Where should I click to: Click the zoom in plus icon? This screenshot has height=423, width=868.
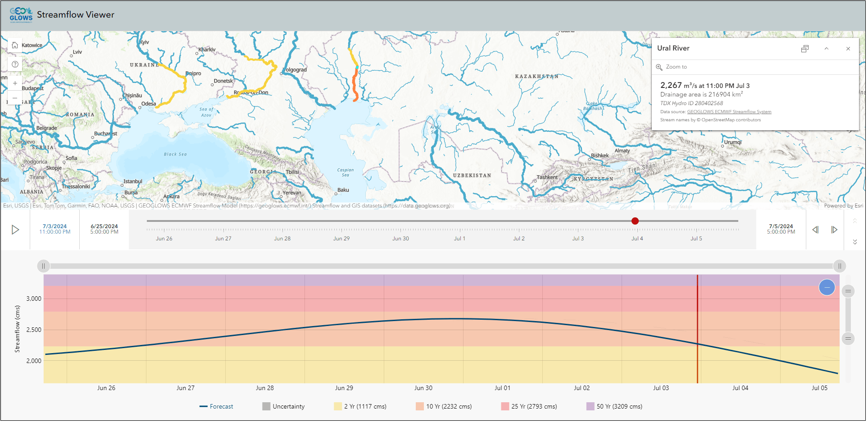(15, 83)
